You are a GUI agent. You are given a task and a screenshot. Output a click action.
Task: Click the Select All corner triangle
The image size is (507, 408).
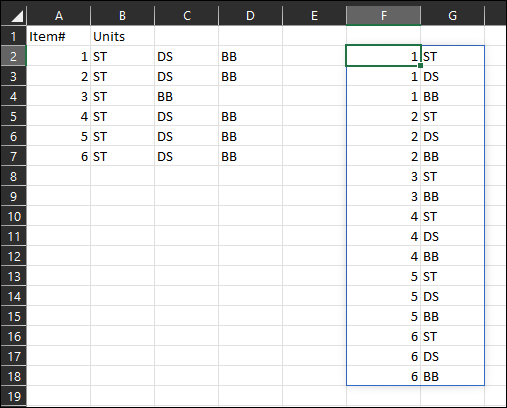tap(17, 16)
